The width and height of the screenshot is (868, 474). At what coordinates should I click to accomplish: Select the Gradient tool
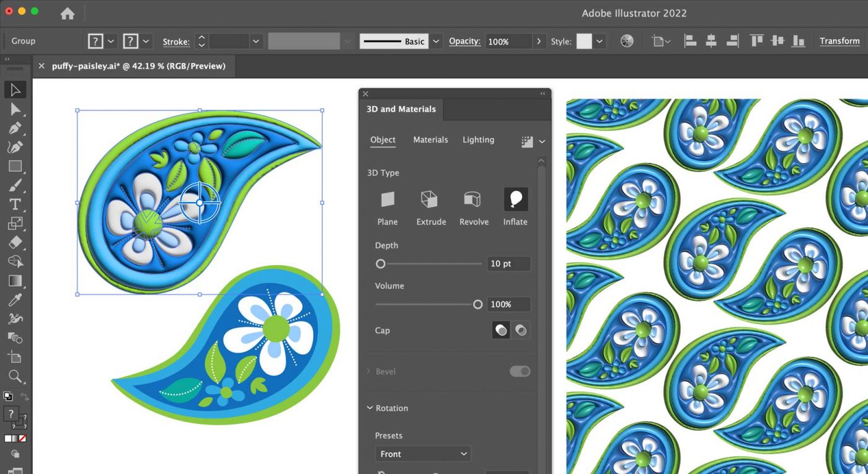pos(15,280)
